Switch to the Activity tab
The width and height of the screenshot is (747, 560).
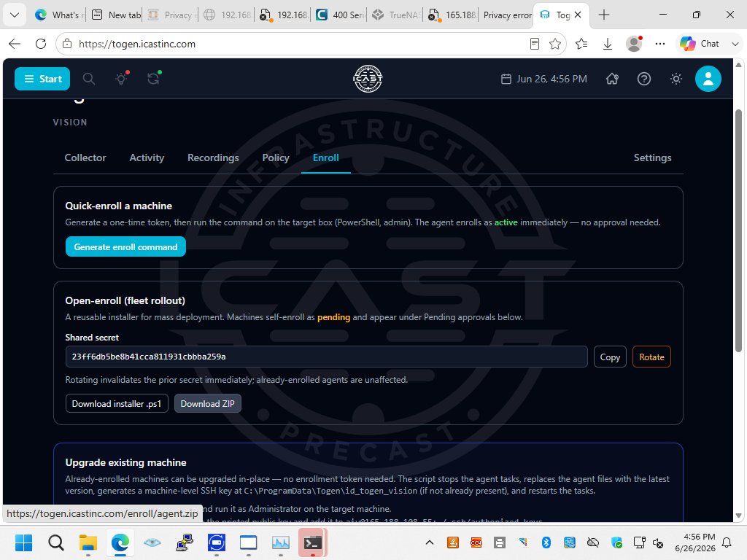click(147, 157)
